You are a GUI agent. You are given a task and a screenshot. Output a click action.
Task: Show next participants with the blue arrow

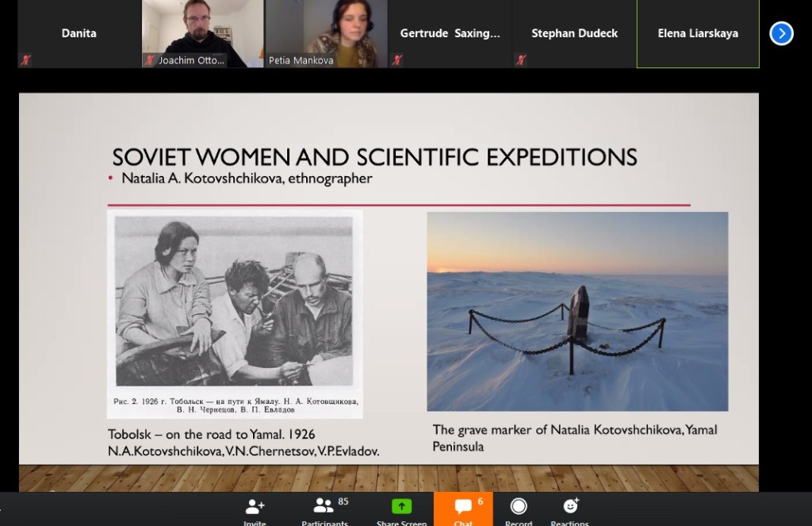(x=781, y=33)
